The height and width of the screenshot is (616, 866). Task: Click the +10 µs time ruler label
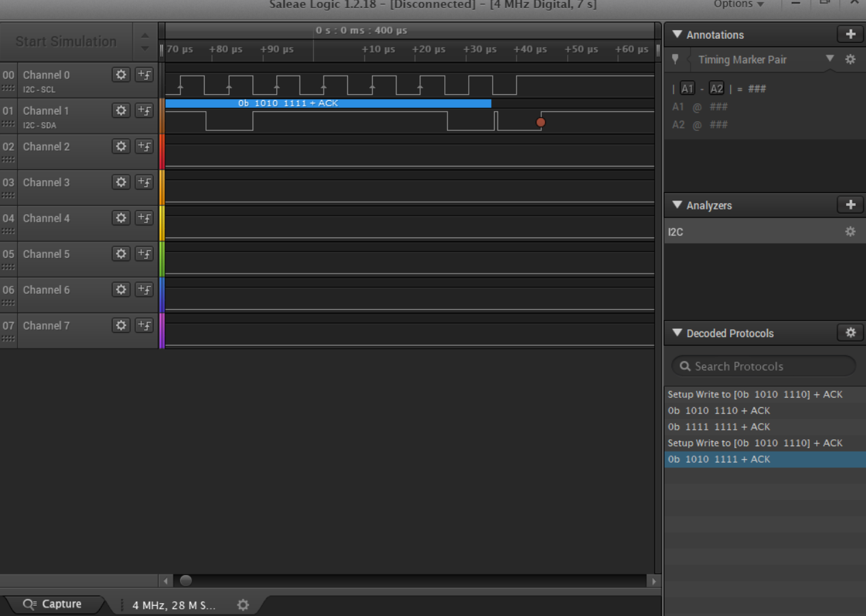pyautogui.click(x=378, y=49)
